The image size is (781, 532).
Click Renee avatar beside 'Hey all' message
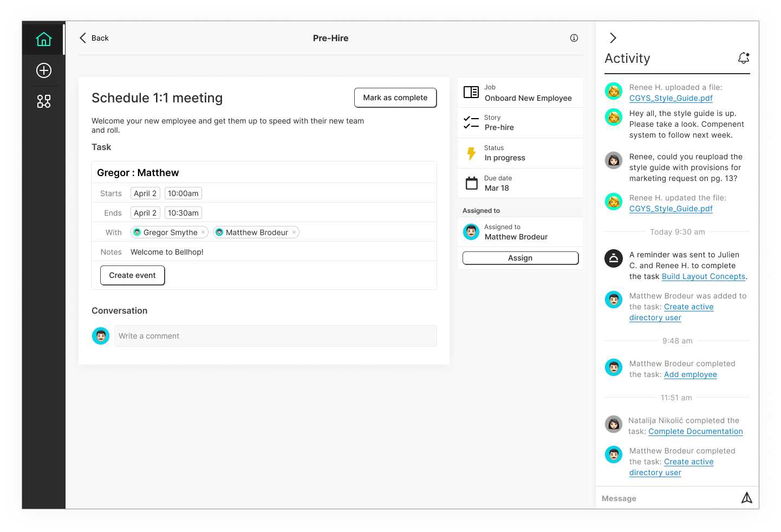click(614, 117)
